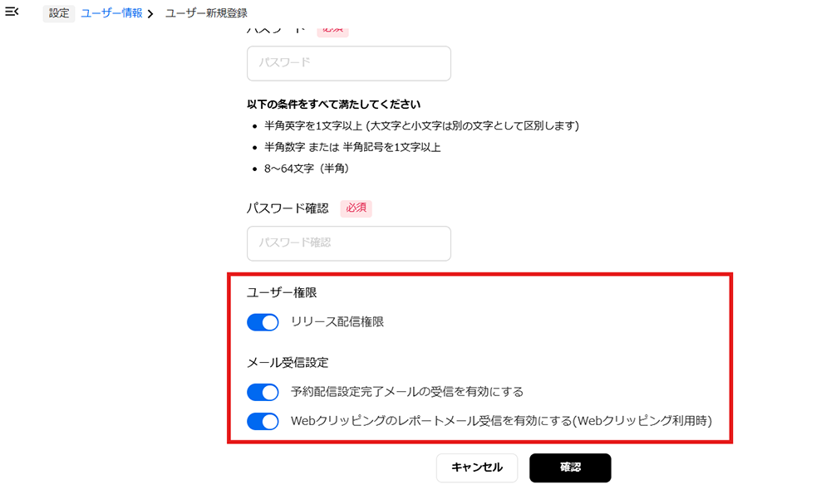
Task: Disable the リリース配信権限 toggle
Action: click(x=263, y=322)
